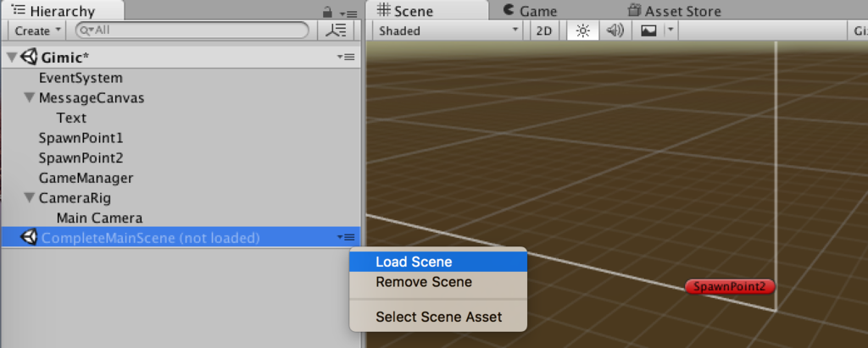Toggle the Hierarchy panel lock icon

coord(328,12)
